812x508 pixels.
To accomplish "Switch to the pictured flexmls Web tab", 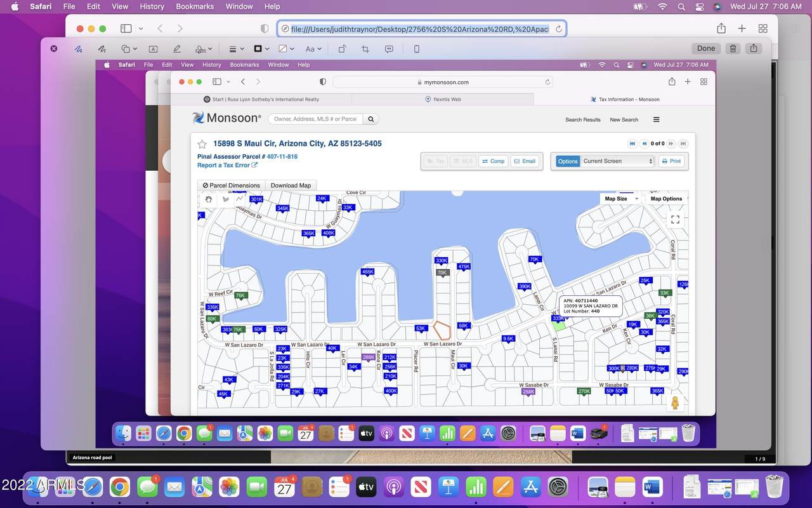I will [443, 99].
